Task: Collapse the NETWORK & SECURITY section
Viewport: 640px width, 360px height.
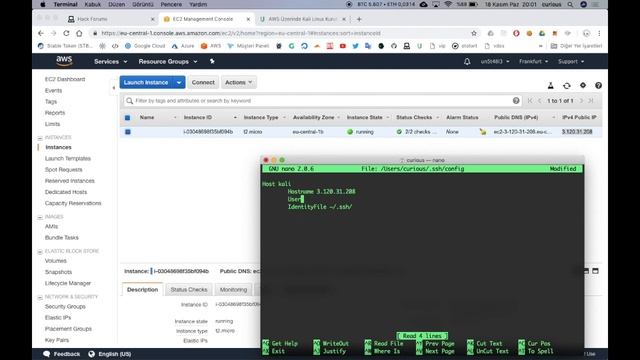Action: (x=40, y=297)
